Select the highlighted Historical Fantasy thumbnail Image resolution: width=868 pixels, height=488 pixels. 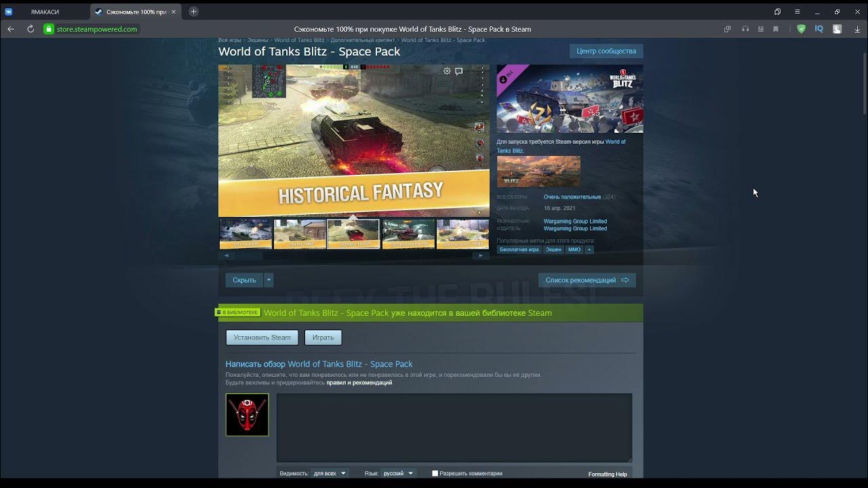[x=353, y=234]
